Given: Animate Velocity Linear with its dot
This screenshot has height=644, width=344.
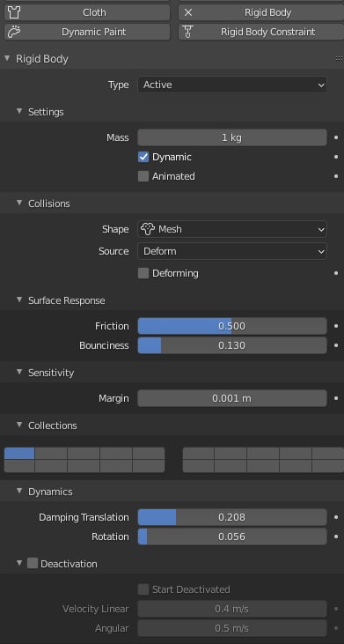Looking at the screenshot, I should pyautogui.click(x=336, y=609).
